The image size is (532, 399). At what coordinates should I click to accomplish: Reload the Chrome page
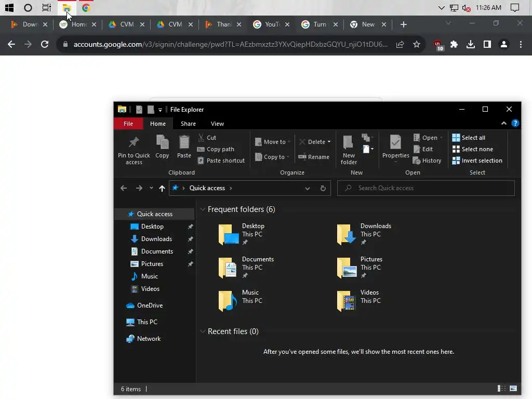[45, 44]
